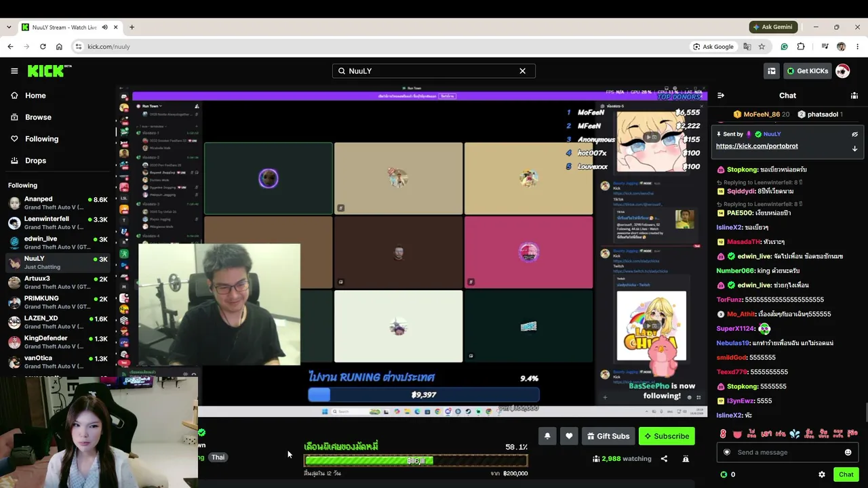Open the Kick shop icon beside Get KICKs
The image size is (868, 488).
772,70
